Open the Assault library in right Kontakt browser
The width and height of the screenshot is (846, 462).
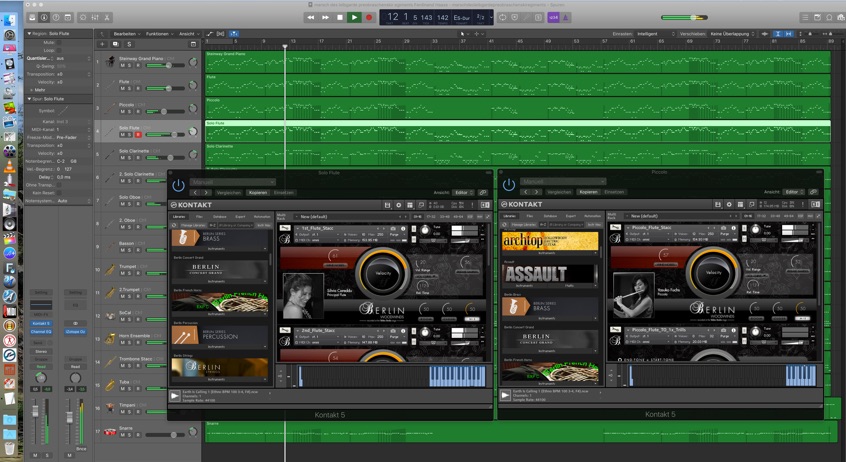[550, 275]
